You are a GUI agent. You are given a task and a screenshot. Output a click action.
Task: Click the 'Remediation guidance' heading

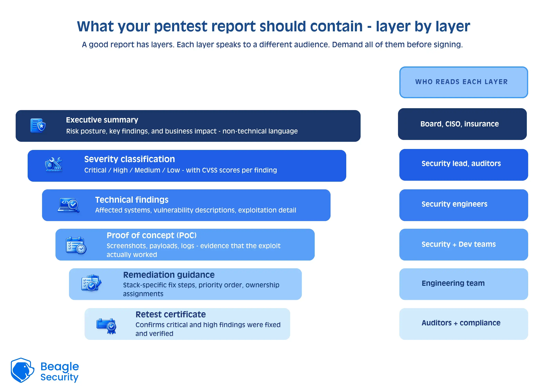click(169, 275)
